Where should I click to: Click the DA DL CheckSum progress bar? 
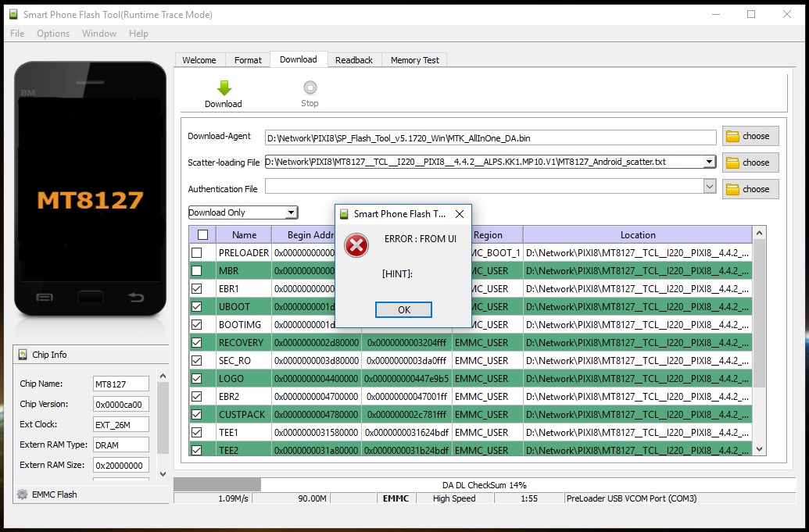point(485,484)
